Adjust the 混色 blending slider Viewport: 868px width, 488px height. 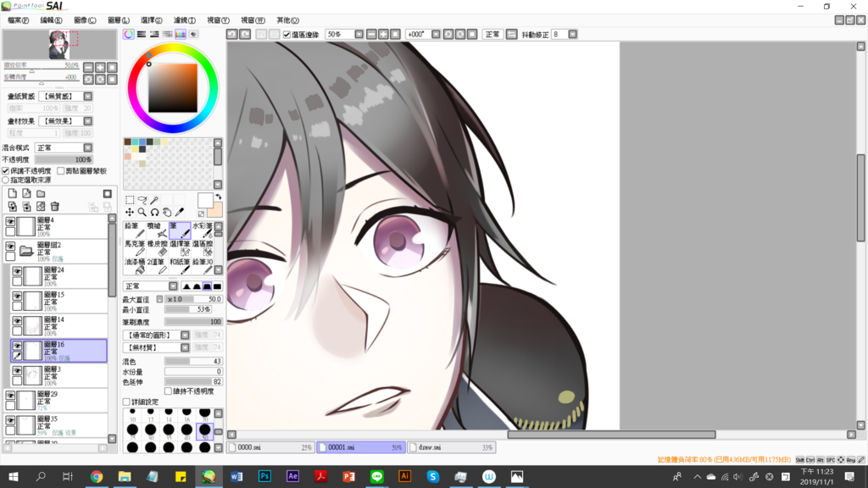194,361
